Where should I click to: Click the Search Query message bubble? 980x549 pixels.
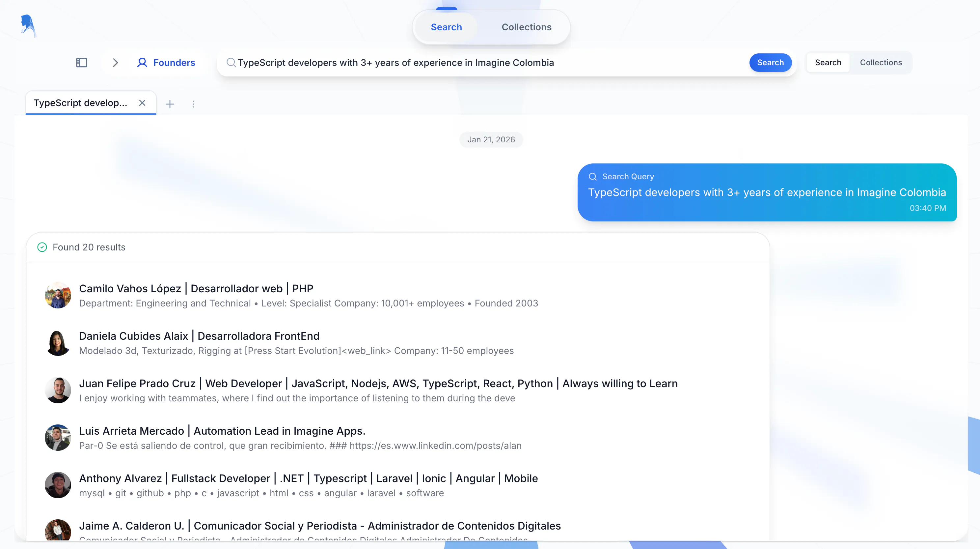point(767,192)
